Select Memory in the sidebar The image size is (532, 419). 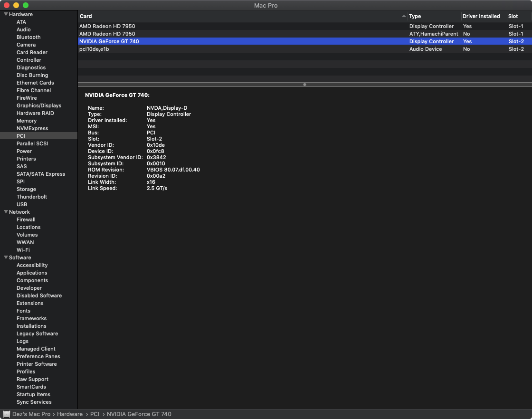[27, 121]
